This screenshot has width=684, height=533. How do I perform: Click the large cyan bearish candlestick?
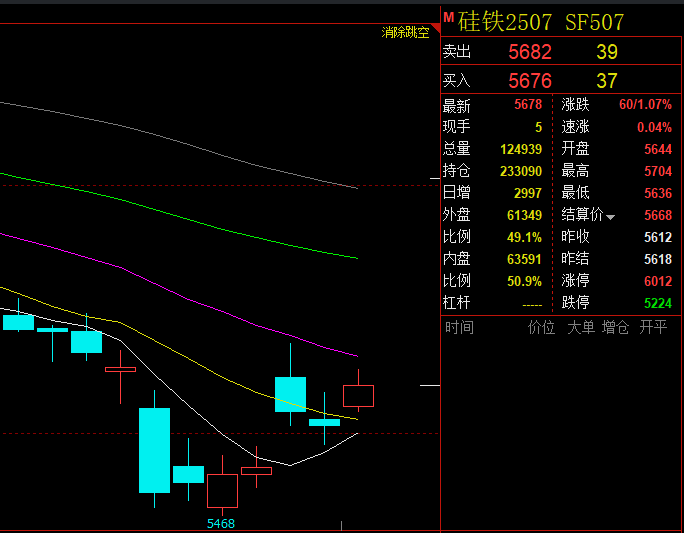[154, 450]
